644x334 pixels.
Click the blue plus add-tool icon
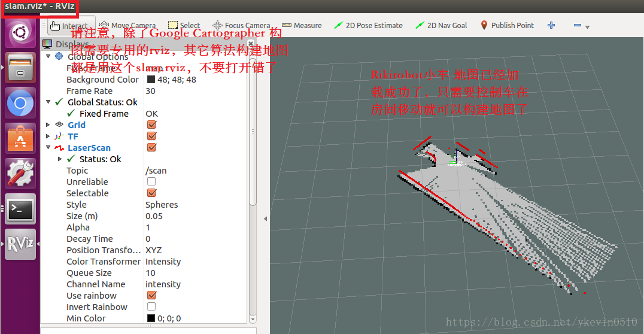551,26
